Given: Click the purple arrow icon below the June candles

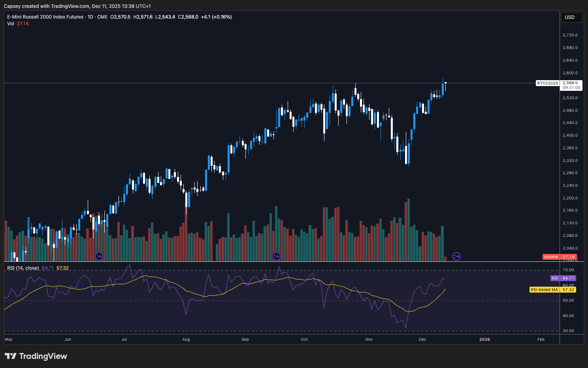Looking at the screenshot, I should (x=99, y=256).
